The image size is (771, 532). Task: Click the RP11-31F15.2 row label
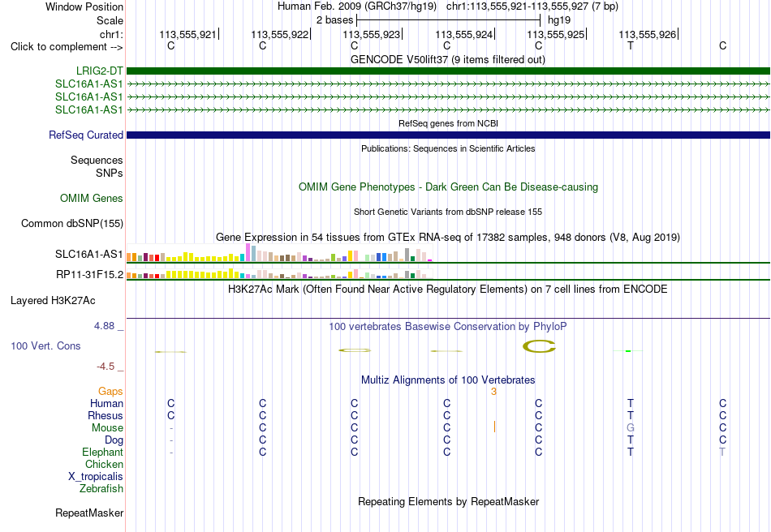coord(89,275)
